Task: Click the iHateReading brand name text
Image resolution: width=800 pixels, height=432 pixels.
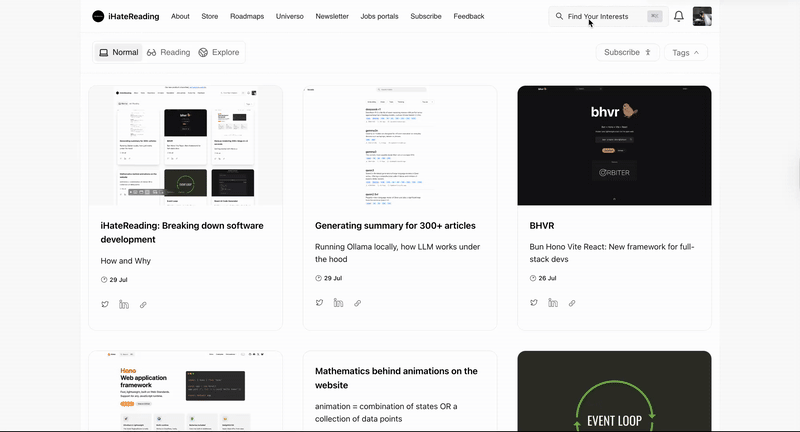Action: [x=134, y=16]
